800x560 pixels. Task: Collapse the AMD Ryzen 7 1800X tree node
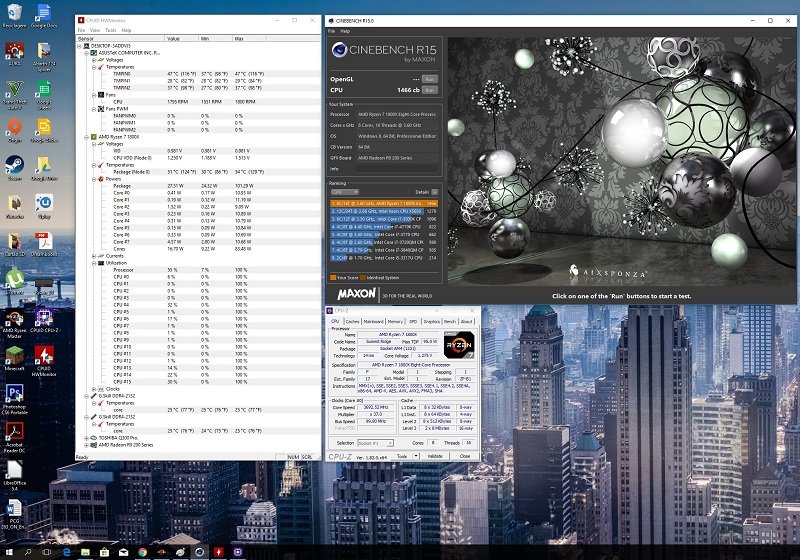(x=85, y=136)
